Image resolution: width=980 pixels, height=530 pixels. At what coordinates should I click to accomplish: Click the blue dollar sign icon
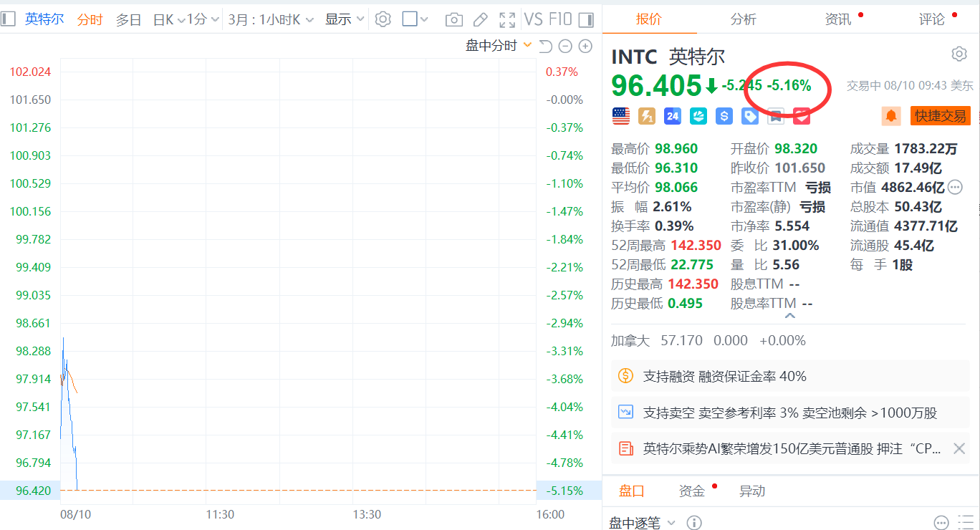click(x=724, y=115)
